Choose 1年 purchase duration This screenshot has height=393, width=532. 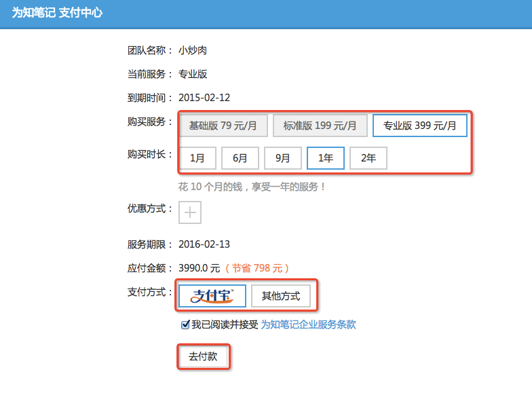326,158
